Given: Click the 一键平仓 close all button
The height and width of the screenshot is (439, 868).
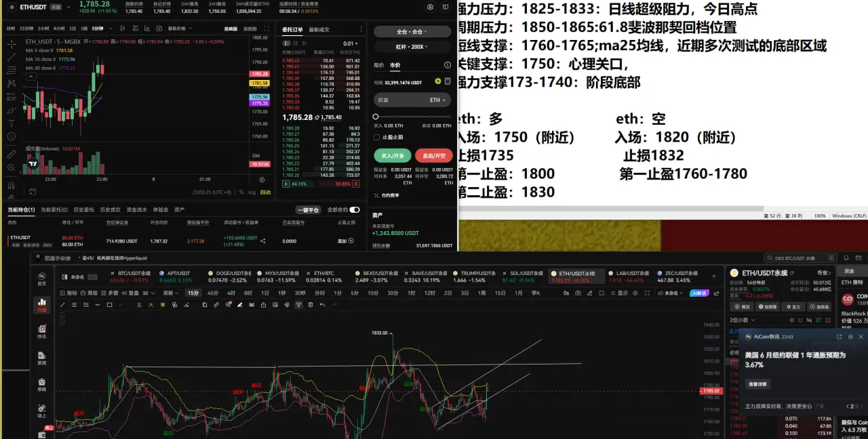Looking at the screenshot, I should coord(307,210).
